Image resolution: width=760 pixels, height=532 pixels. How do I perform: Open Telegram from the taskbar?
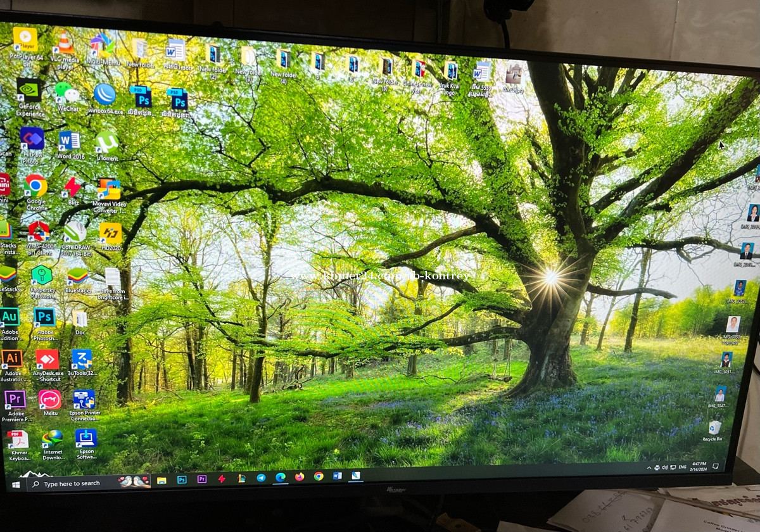tap(261, 478)
